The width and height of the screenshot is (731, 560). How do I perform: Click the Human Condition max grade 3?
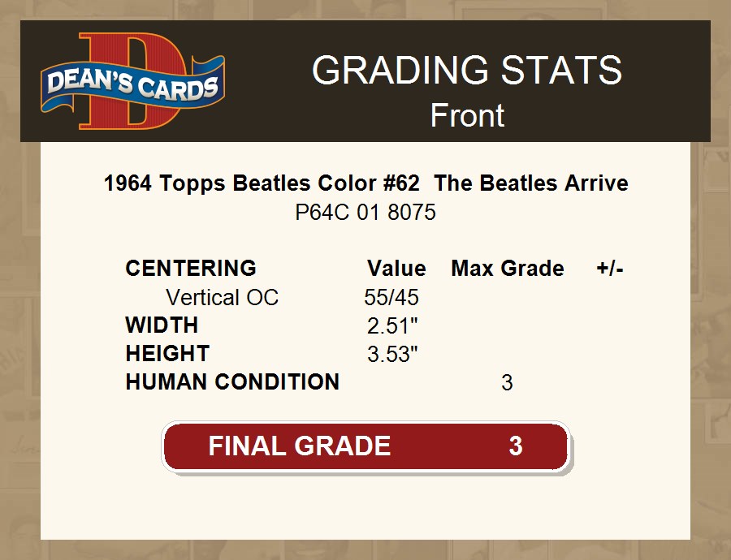point(507,383)
